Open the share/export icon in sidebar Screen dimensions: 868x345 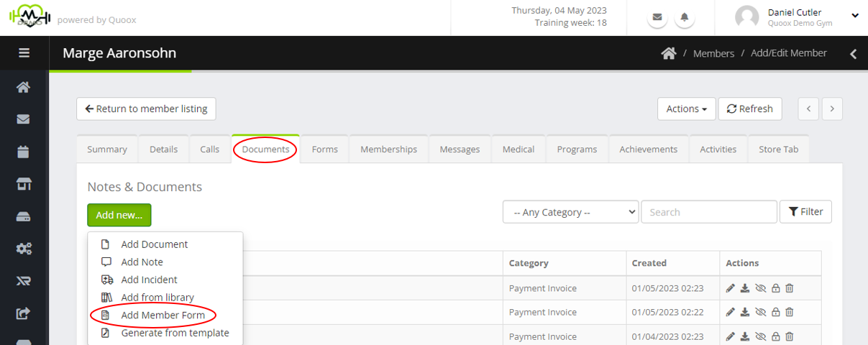(x=24, y=313)
